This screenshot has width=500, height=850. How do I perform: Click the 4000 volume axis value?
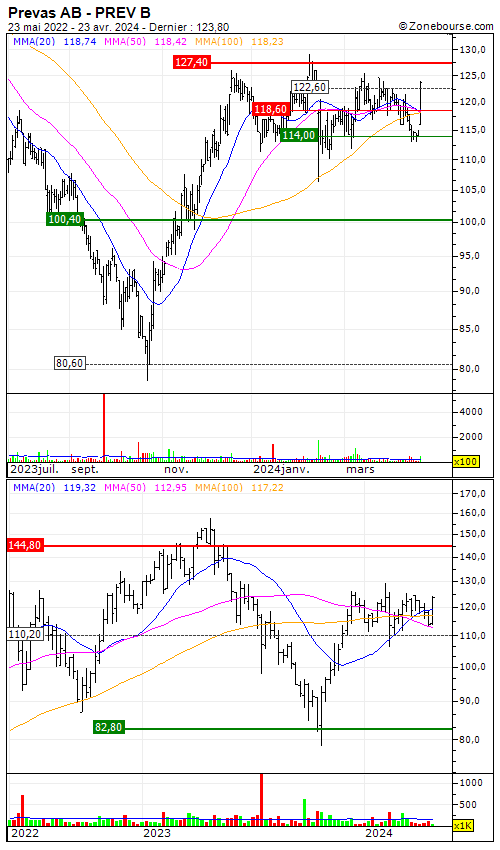click(471, 411)
